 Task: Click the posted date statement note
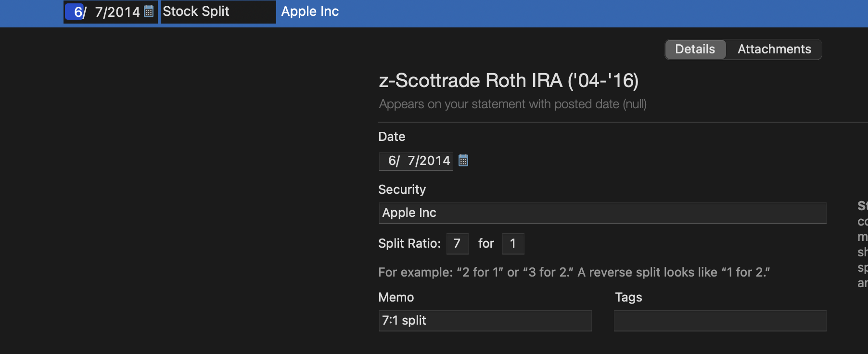(512, 104)
